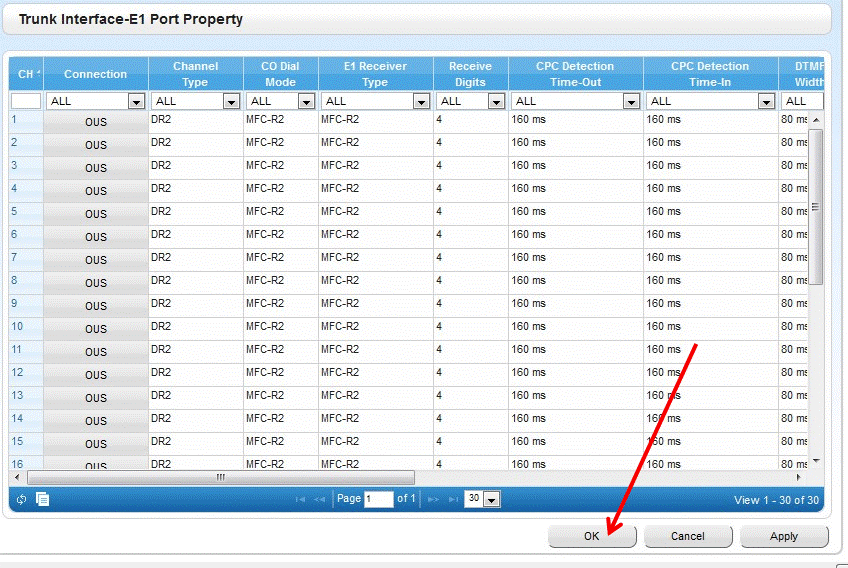The width and height of the screenshot is (848, 568).
Task: Click the Apply button
Action: [x=784, y=536]
